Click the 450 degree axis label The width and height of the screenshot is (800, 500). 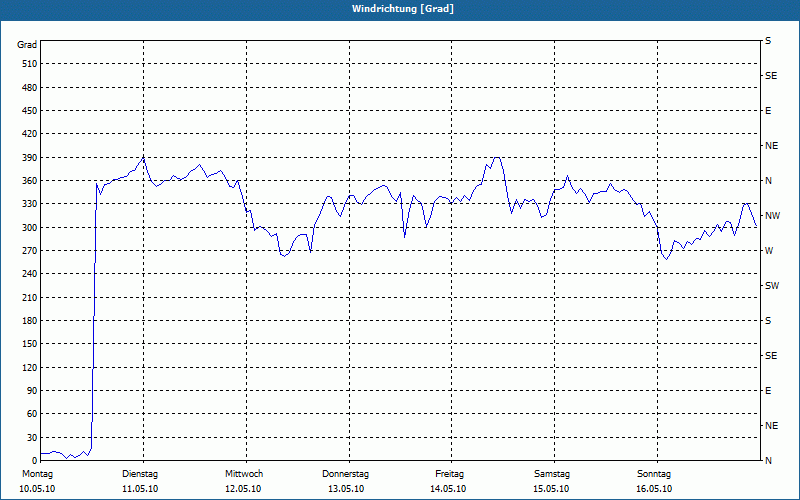pyautogui.click(x=30, y=111)
